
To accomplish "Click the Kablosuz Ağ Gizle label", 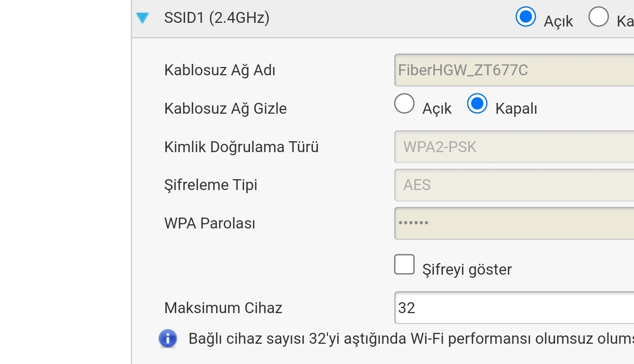I will pyautogui.click(x=226, y=109).
